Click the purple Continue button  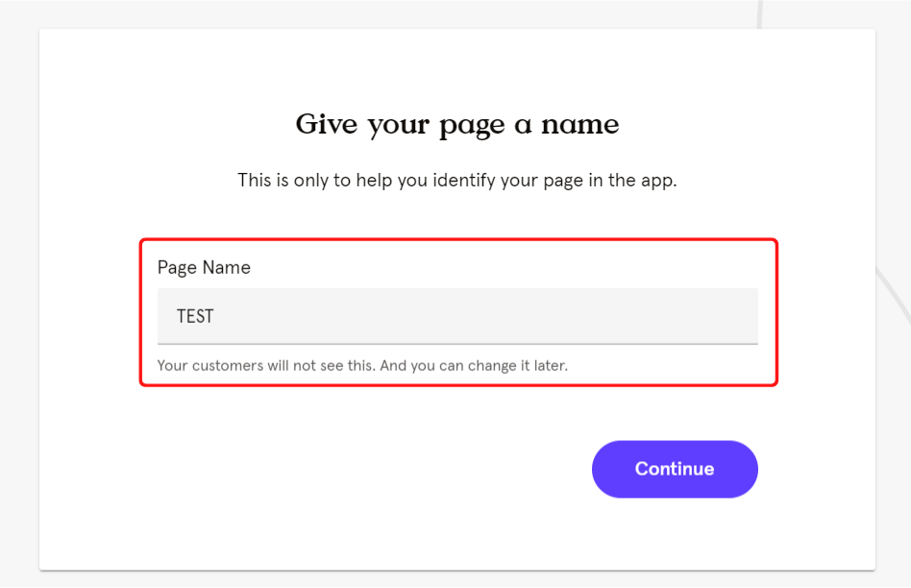[675, 469]
